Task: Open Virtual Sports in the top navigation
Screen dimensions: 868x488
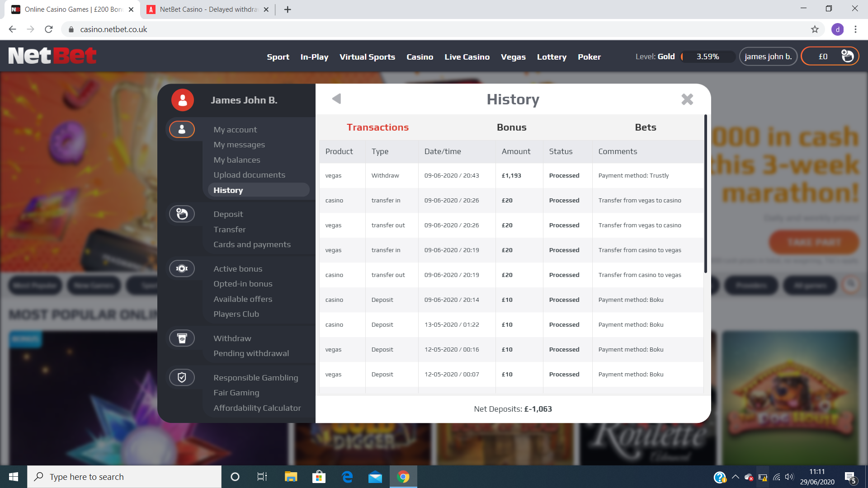Action: pyautogui.click(x=367, y=57)
